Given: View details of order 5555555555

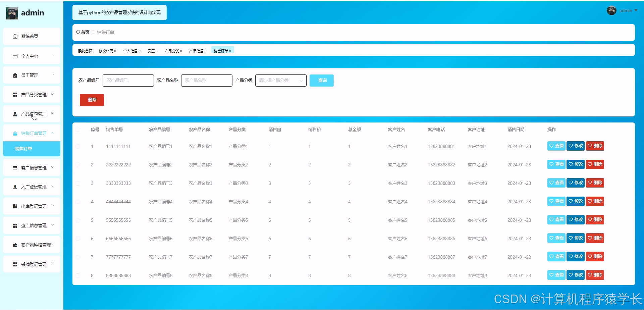Looking at the screenshot, I should pyautogui.click(x=556, y=220).
